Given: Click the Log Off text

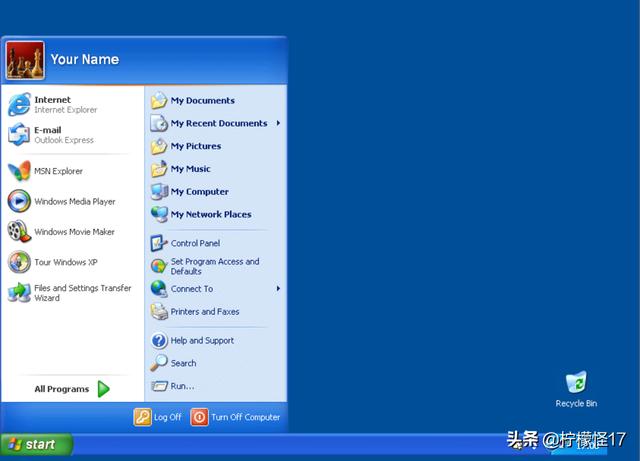Looking at the screenshot, I should 168,417.
